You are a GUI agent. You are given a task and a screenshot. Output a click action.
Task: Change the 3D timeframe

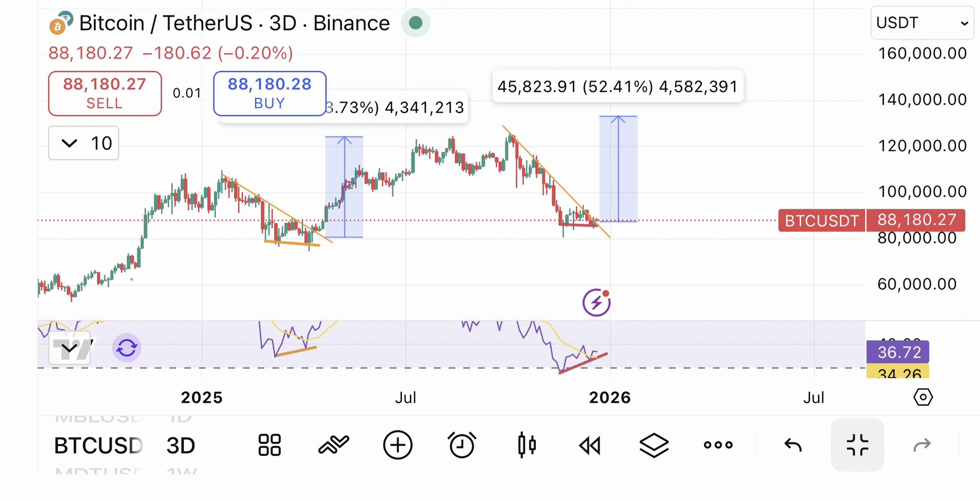[x=179, y=444]
